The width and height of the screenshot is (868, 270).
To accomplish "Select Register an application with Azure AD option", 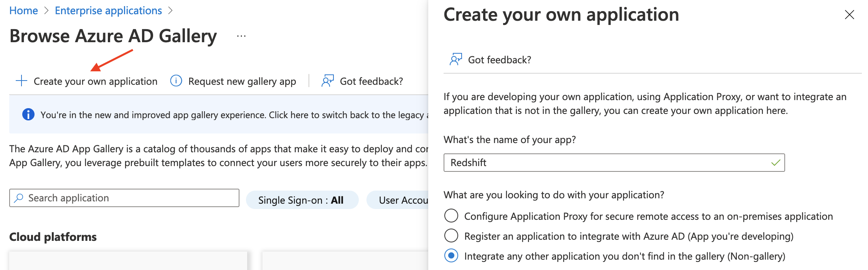I will [451, 236].
